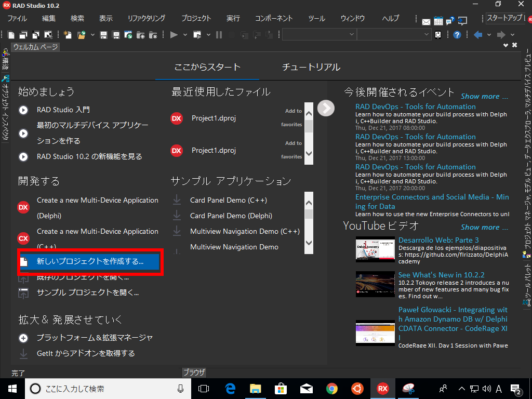
Task: Open the back navigation arrow dropdown
Action: pos(489,34)
